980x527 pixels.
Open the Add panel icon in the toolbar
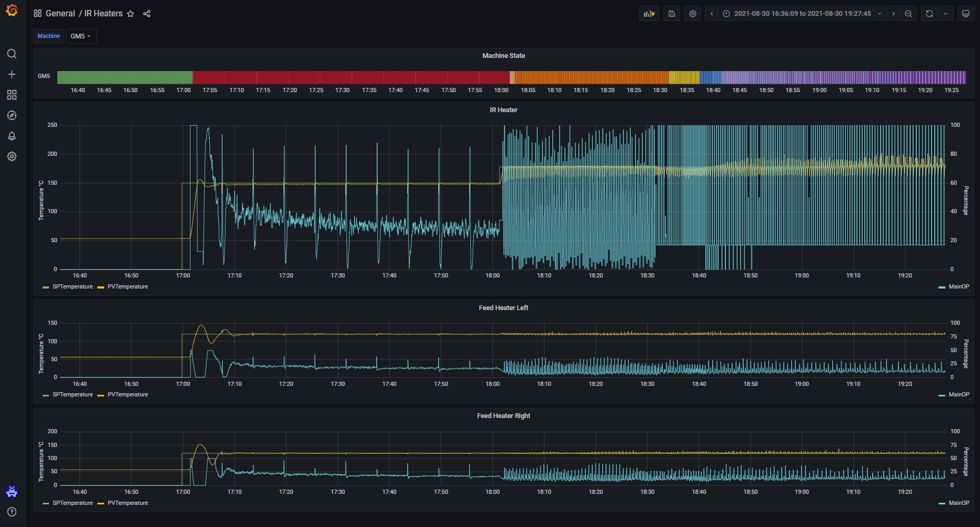[x=649, y=13]
